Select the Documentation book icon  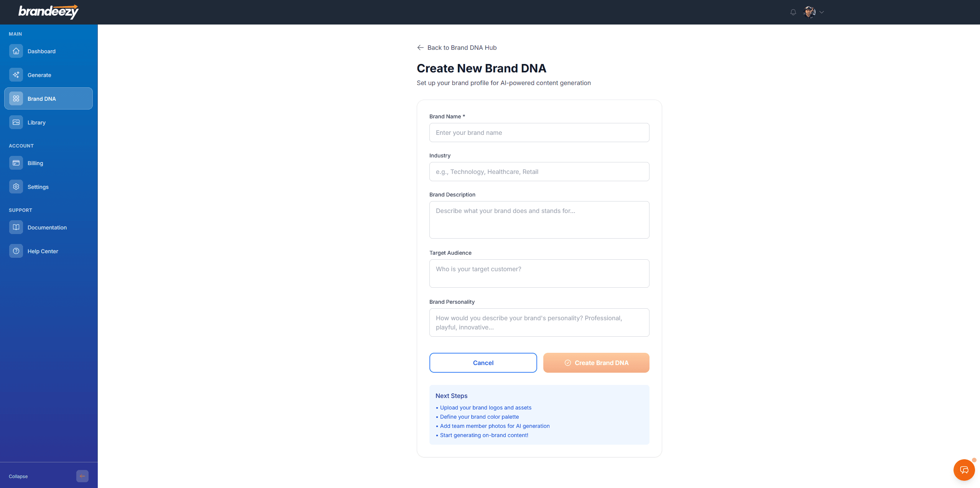coord(16,227)
